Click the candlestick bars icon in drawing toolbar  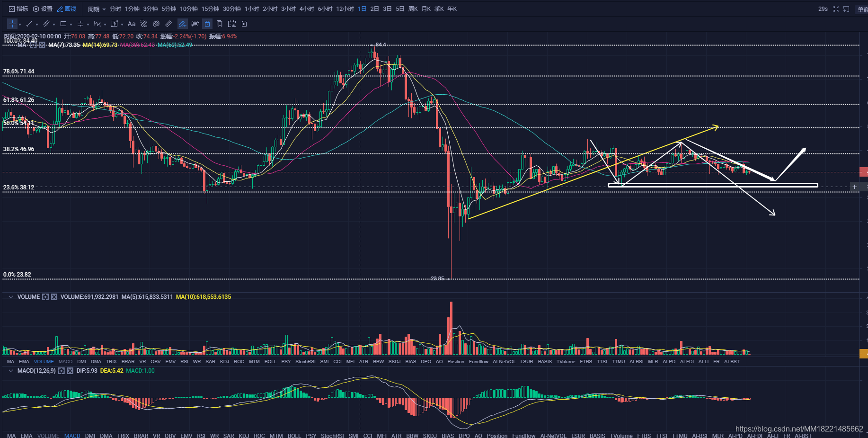pyautogui.click(x=195, y=24)
